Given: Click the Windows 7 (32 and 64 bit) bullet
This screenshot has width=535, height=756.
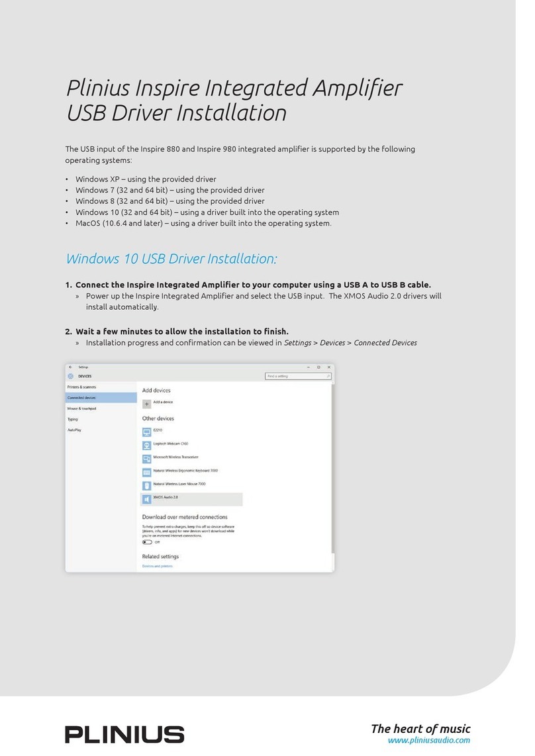Looking at the screenshot, I should [x=170, y=191].
